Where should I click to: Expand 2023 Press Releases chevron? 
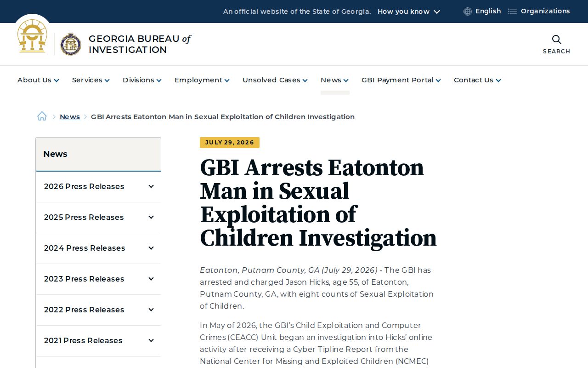151,279
